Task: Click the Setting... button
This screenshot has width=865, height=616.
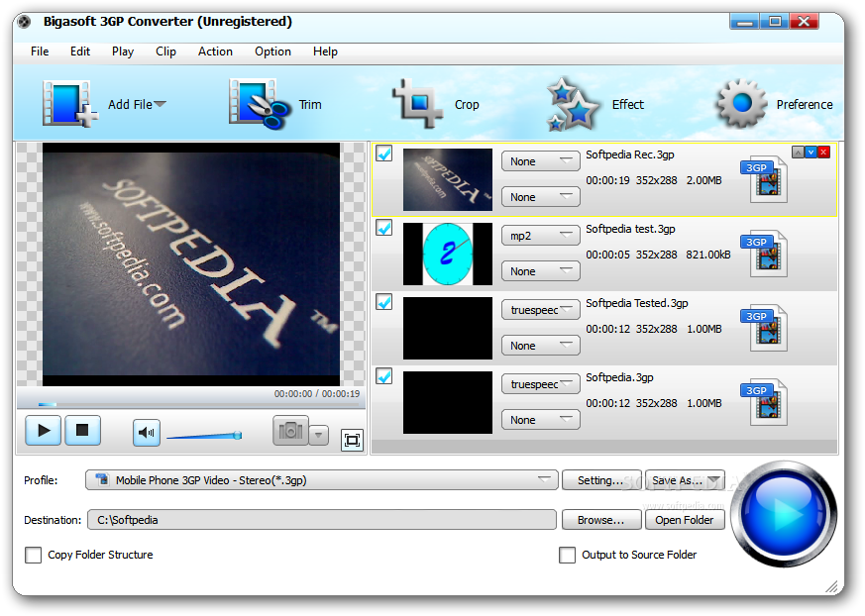Action: coord(601,479)
